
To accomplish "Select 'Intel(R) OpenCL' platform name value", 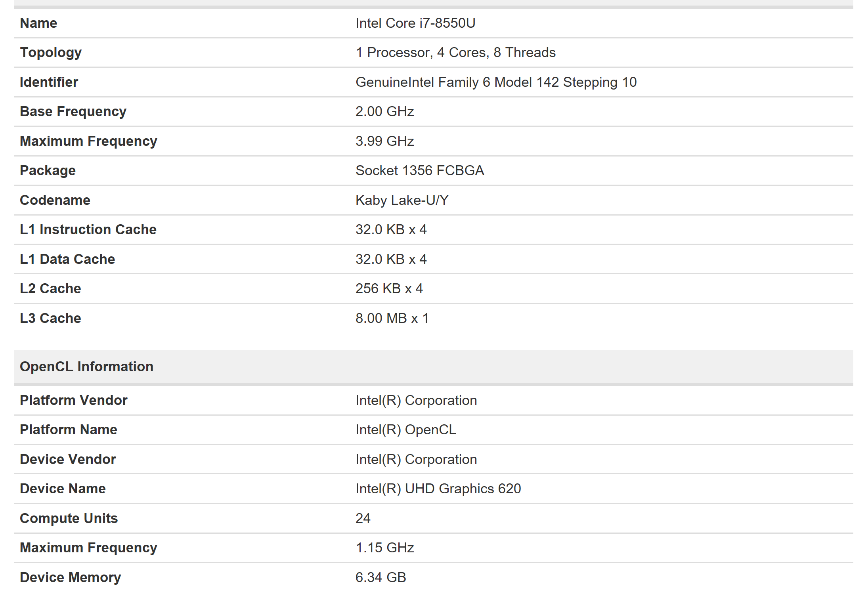I will tap(405, 430).
